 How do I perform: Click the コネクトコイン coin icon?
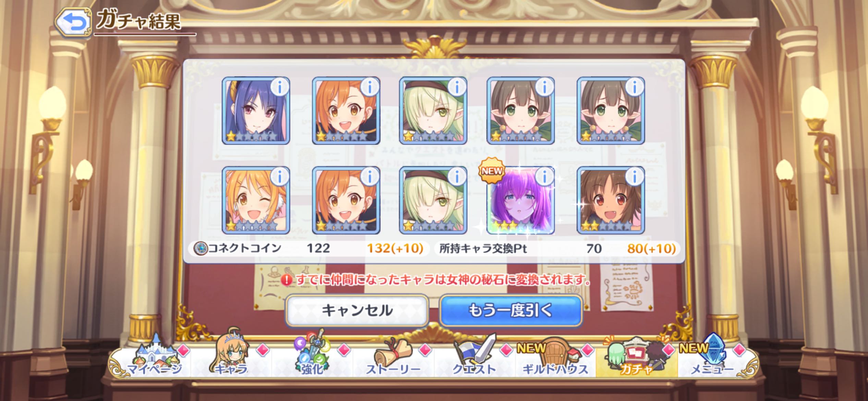[x=201, y=248]
